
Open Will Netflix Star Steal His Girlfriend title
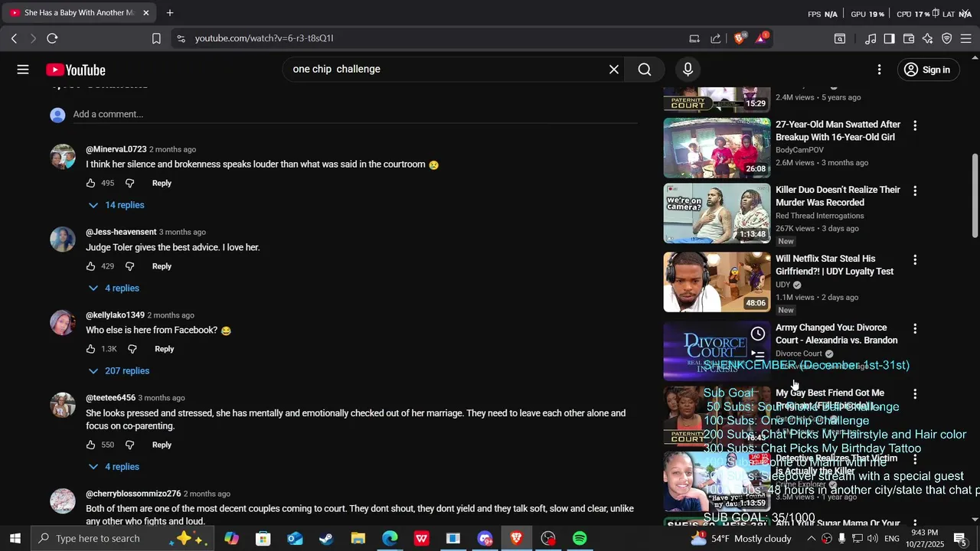tap(835, 265)
